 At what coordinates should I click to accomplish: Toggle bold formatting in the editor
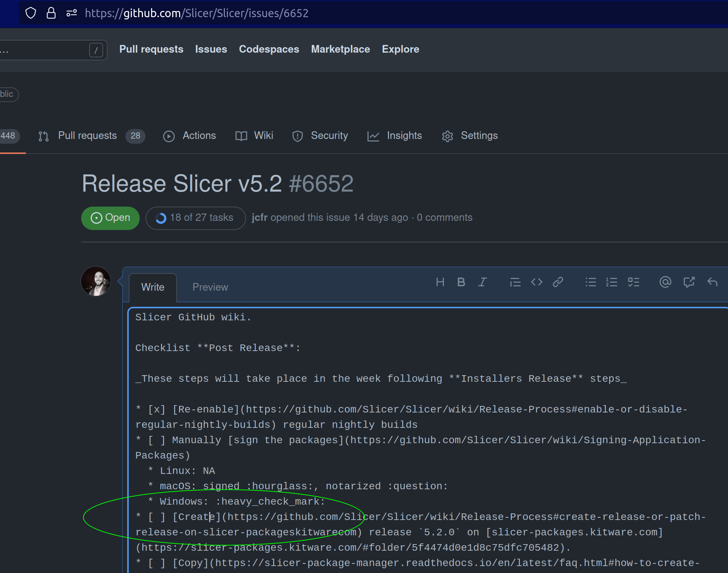tap(461, 282)
